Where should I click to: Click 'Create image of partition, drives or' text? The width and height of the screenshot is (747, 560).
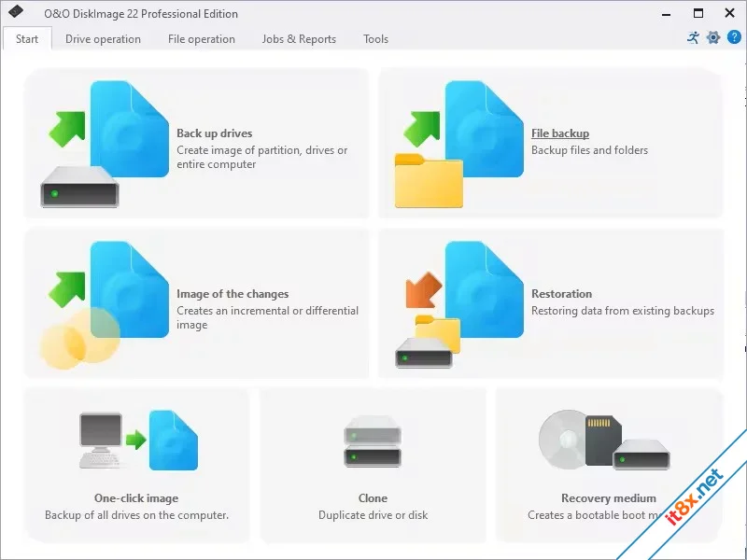[x=262, y=150]
